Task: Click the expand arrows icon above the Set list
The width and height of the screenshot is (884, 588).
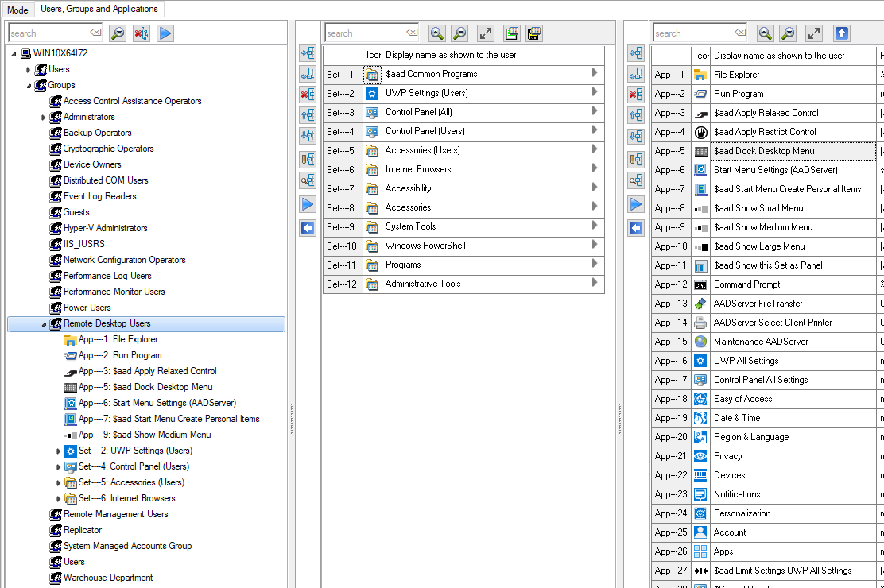Action: (x=485, y=33)
